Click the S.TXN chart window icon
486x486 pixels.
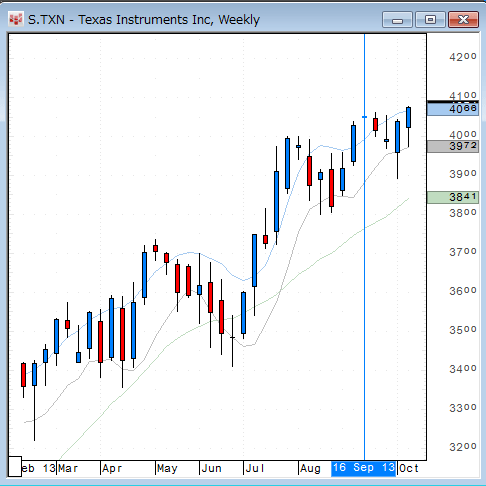[15, 19]
